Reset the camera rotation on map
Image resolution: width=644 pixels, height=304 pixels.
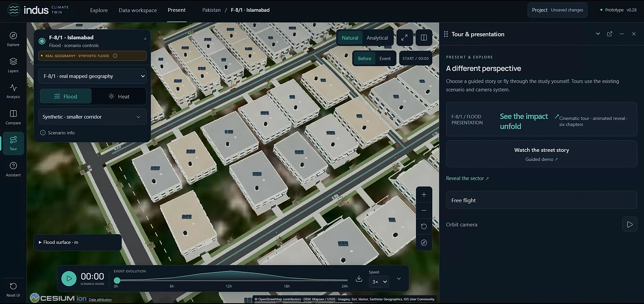click(424, 226)
